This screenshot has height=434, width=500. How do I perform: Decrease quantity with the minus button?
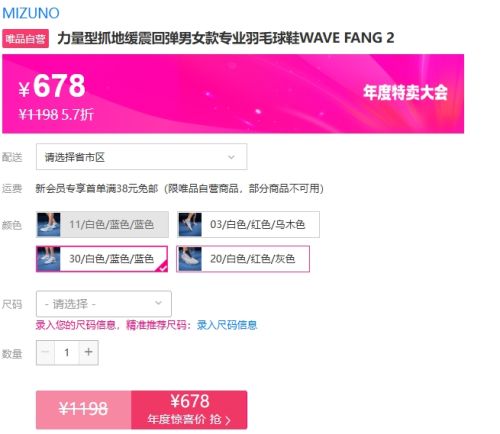(x=45, y=352)
